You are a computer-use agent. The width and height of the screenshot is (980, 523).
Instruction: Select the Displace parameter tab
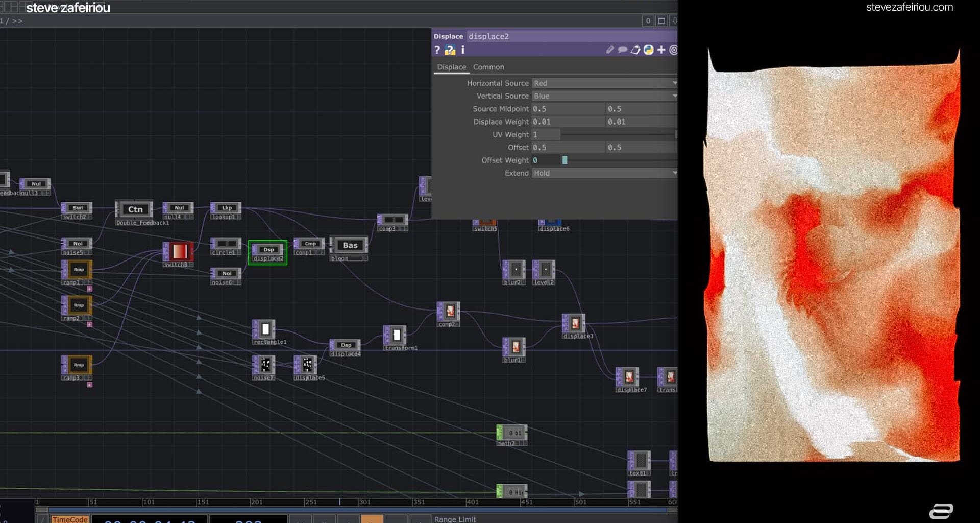(451, 67)
